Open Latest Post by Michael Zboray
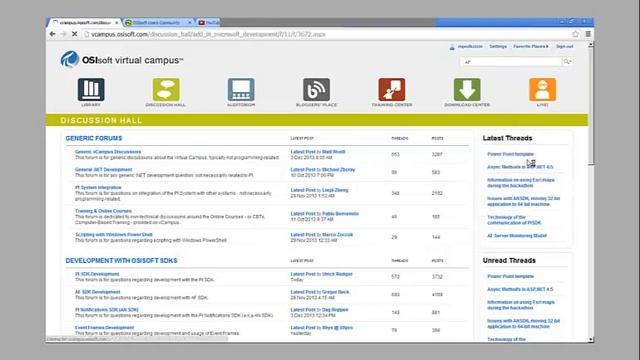The image size is (640, 360). pos(323,170)
